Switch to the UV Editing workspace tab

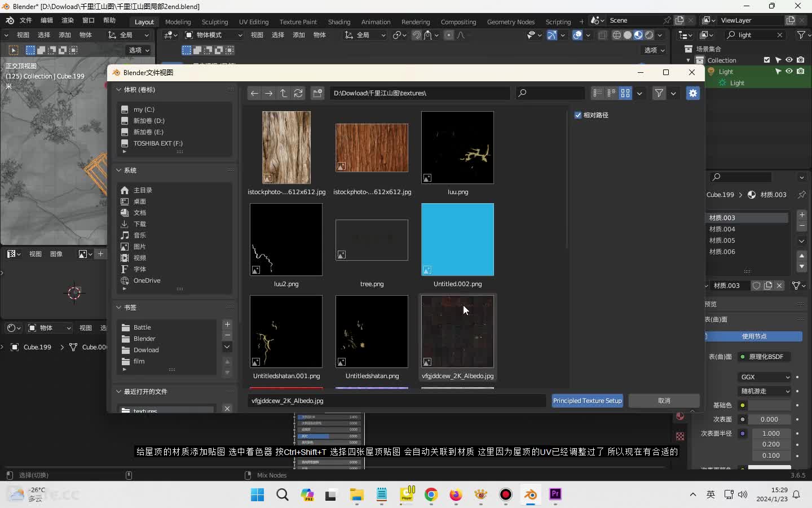[x=254, y=22]
